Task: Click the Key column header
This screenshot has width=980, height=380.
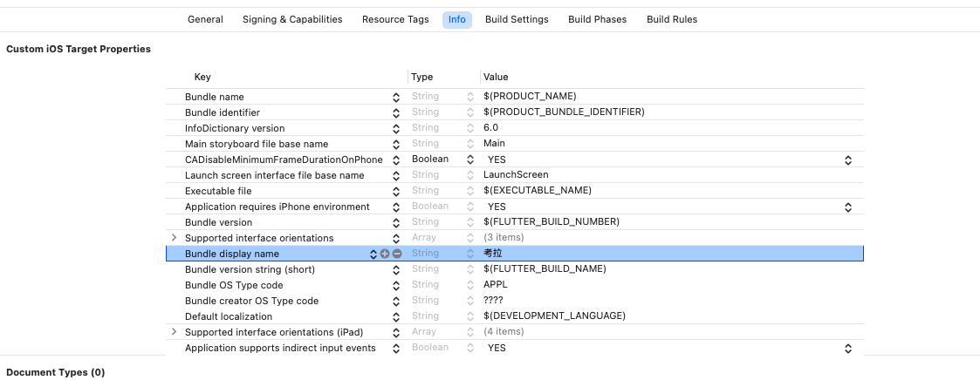Action: click(202, 78)
